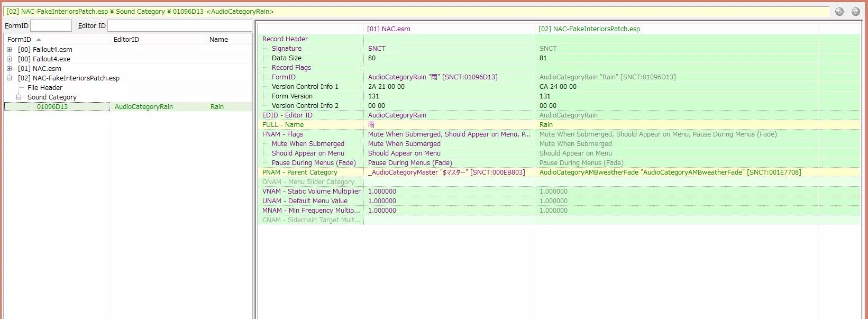Click the PNAM - Parent Category row label
Screen dimensions: 868x319
tap(300, 172)
